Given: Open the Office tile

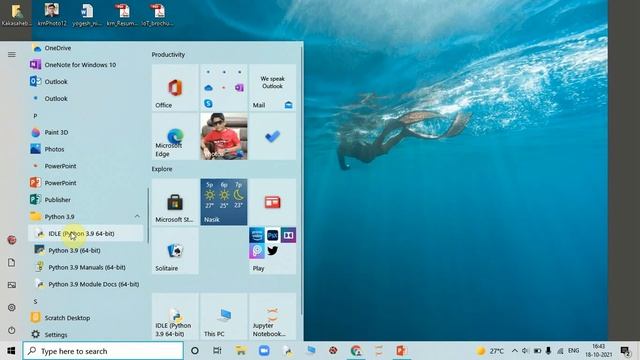Looking at the screenshot, I should point(175,87).
